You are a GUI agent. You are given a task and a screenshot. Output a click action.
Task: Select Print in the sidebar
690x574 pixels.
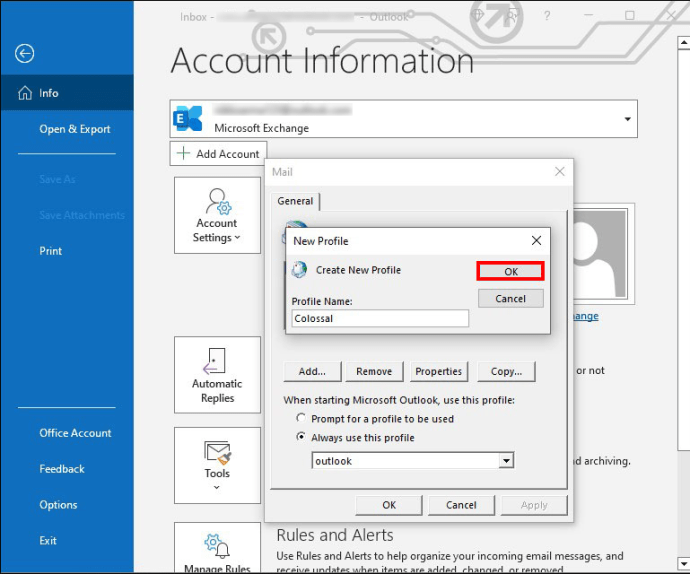point(50,251)
